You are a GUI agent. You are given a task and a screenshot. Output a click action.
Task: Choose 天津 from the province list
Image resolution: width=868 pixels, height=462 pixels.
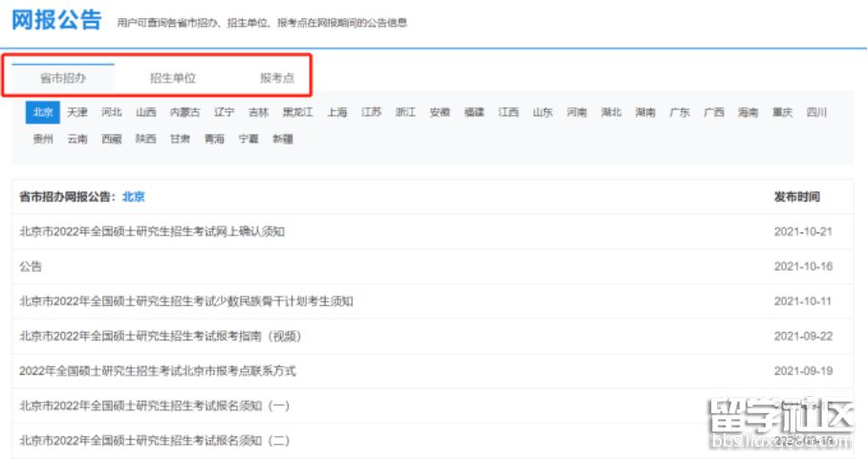[77, 112]
